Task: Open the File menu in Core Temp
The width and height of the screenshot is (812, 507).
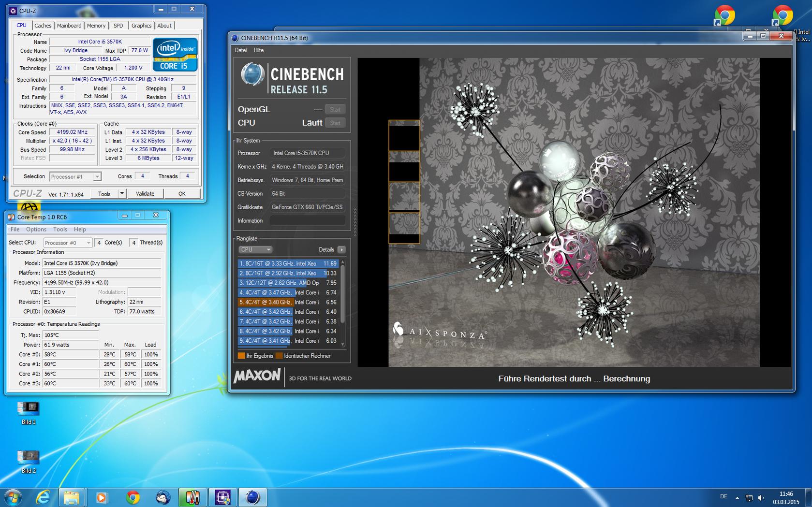Action: click(x=15, y=229)
